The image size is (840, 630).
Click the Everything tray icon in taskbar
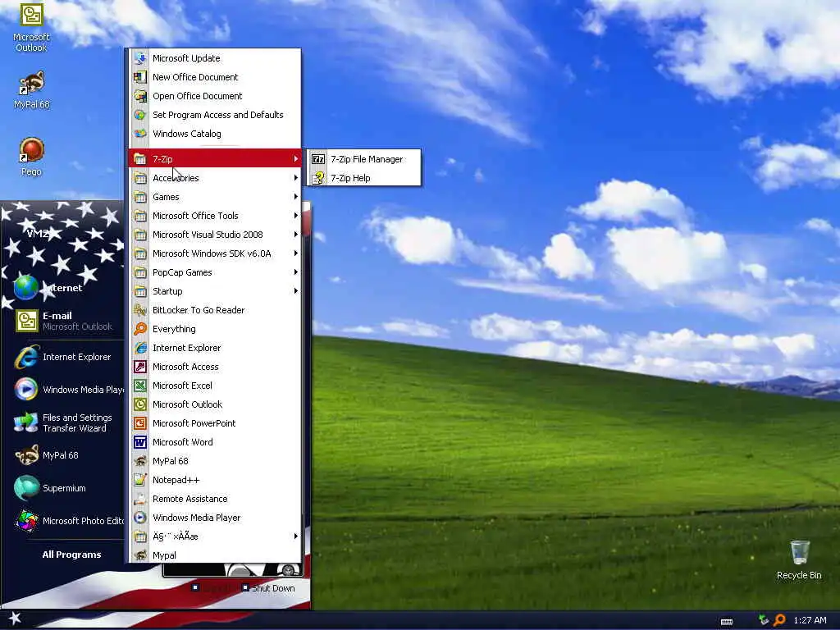click(x=779, y=620)
